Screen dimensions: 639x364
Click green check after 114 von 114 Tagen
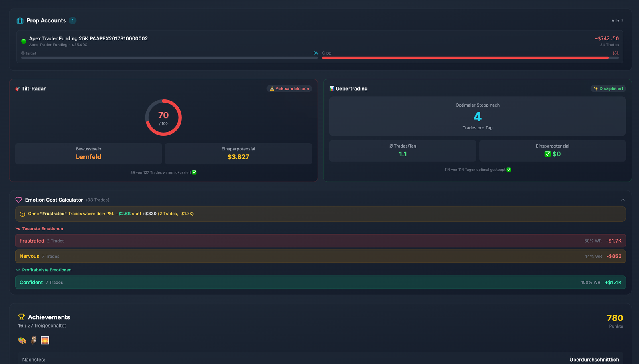click(509, 170)
